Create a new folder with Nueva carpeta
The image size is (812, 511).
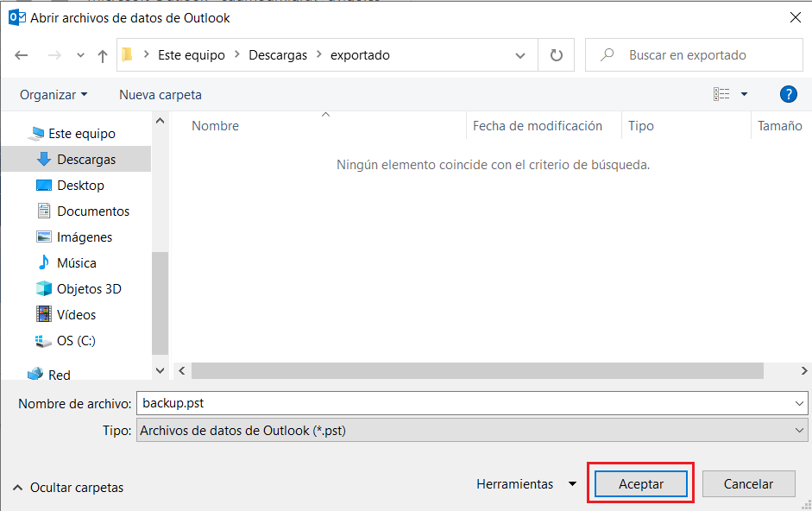click(161, 95)
